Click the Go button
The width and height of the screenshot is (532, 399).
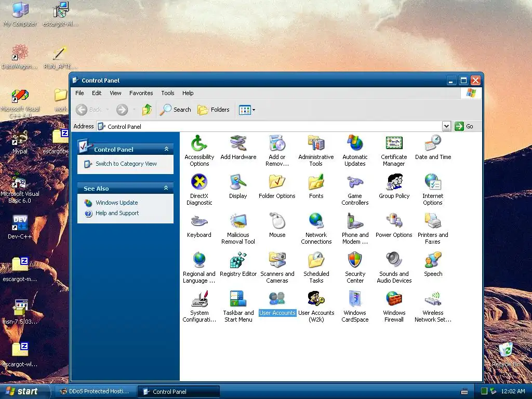[464, 126]
